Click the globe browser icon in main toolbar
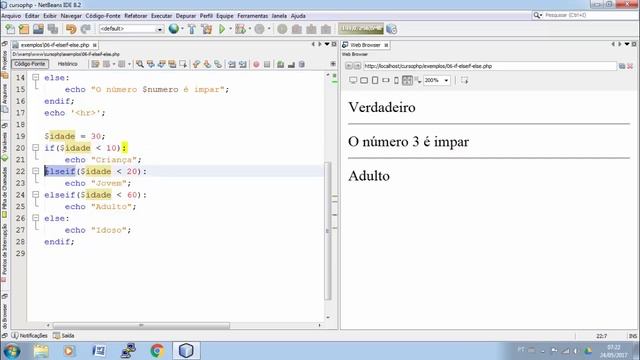Screen dimensions: 640x360 [174, 29]
